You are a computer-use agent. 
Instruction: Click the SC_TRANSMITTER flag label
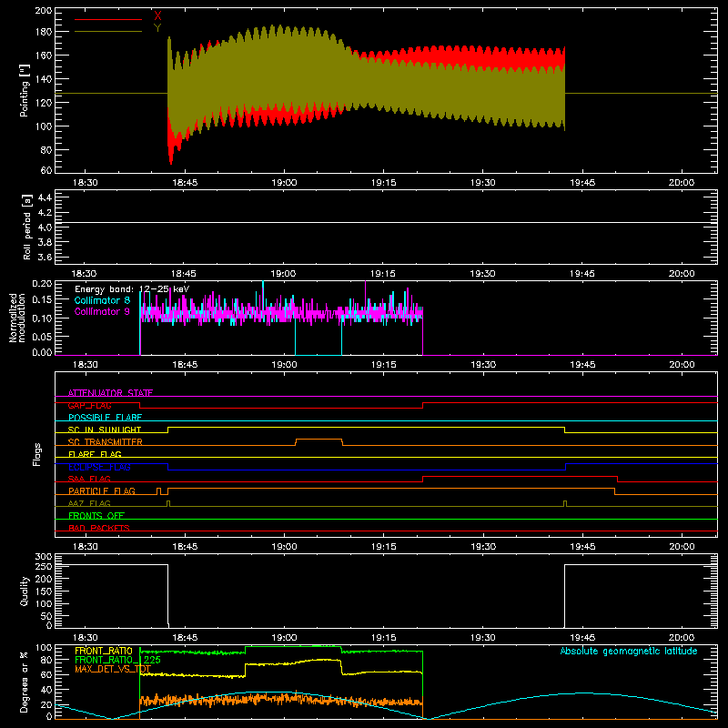click(x=106, y=442)
